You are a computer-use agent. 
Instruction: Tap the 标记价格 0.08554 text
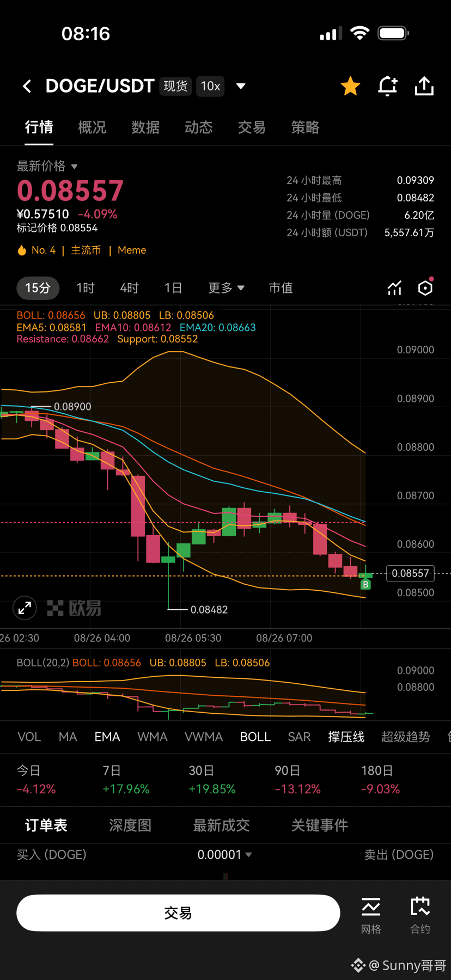point(57,228)
